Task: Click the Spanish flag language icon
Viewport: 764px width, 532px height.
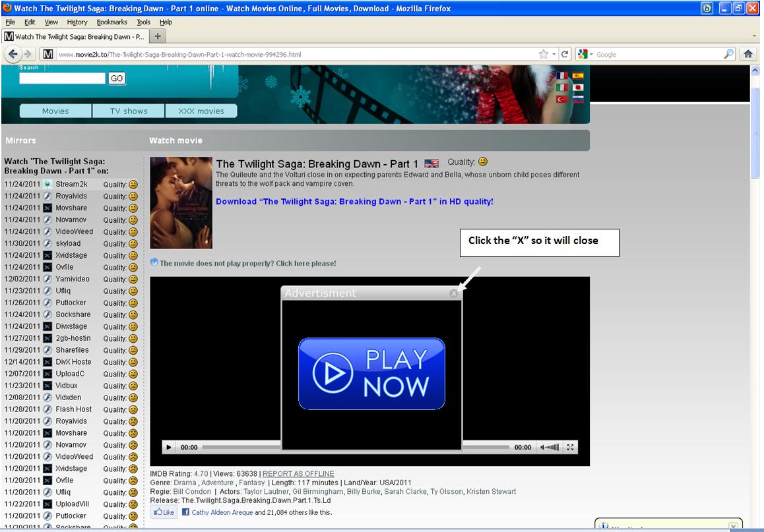Action: pos(579,75)
